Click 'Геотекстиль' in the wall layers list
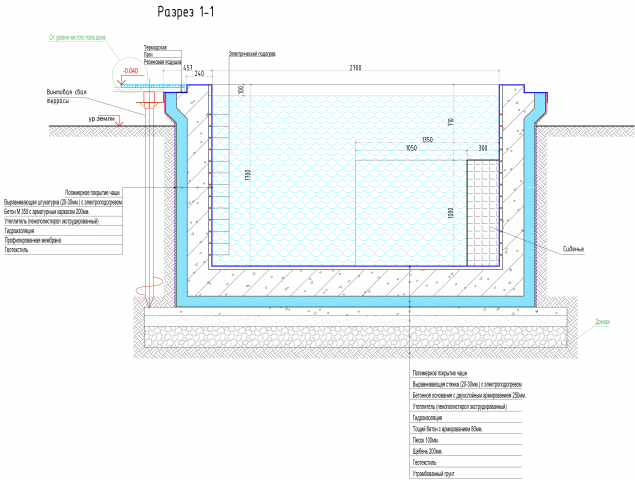This screenshot has height=480, width=635. pos(16,250)
